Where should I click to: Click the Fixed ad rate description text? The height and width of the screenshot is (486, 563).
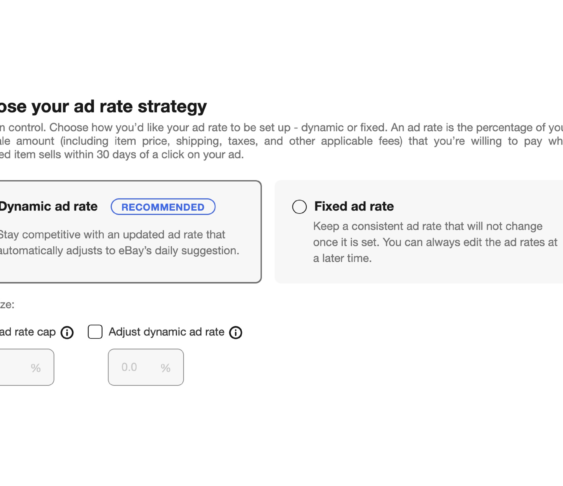(x=435, y=242)
